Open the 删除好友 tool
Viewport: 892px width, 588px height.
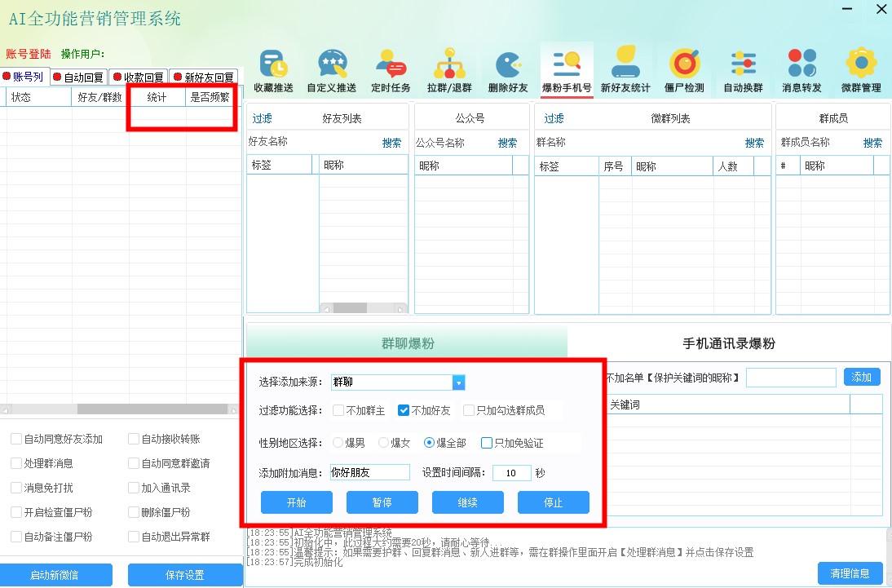(508, 71)
